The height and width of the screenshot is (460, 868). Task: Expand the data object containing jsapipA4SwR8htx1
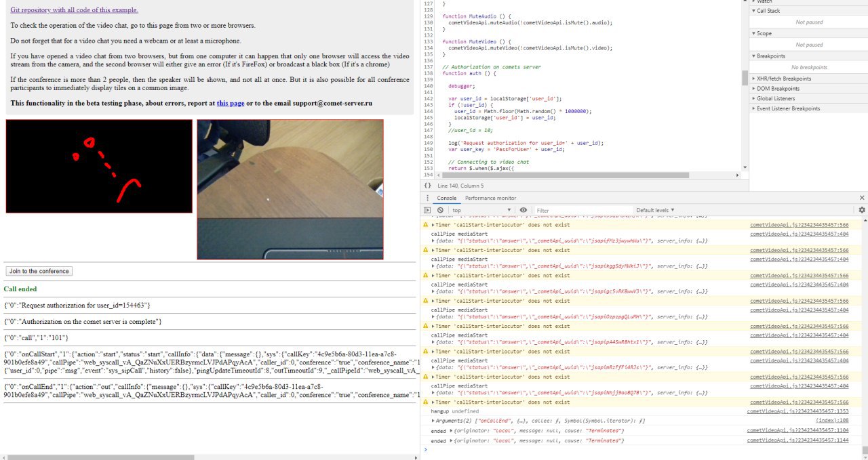pyautogui.click(x=433, y=341)
